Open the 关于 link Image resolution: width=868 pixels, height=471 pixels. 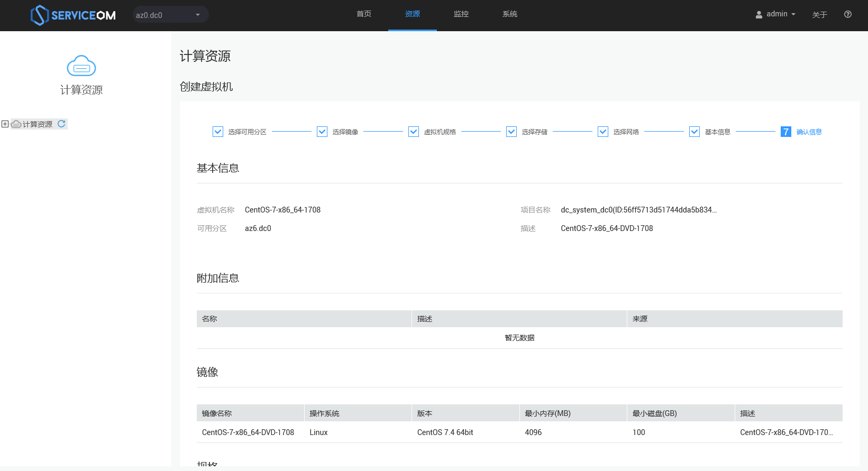[x=819, y=15]
